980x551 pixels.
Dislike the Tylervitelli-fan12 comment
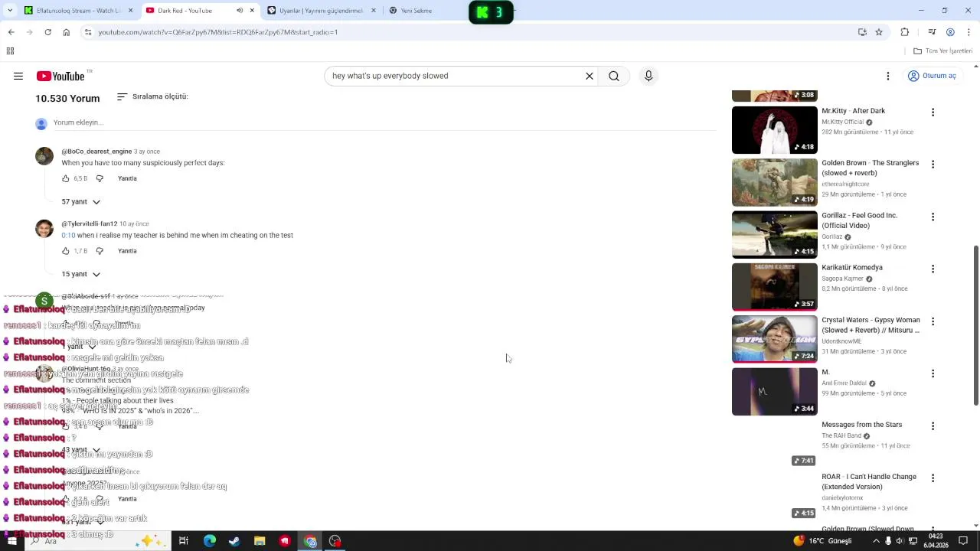tap(100, 251)
